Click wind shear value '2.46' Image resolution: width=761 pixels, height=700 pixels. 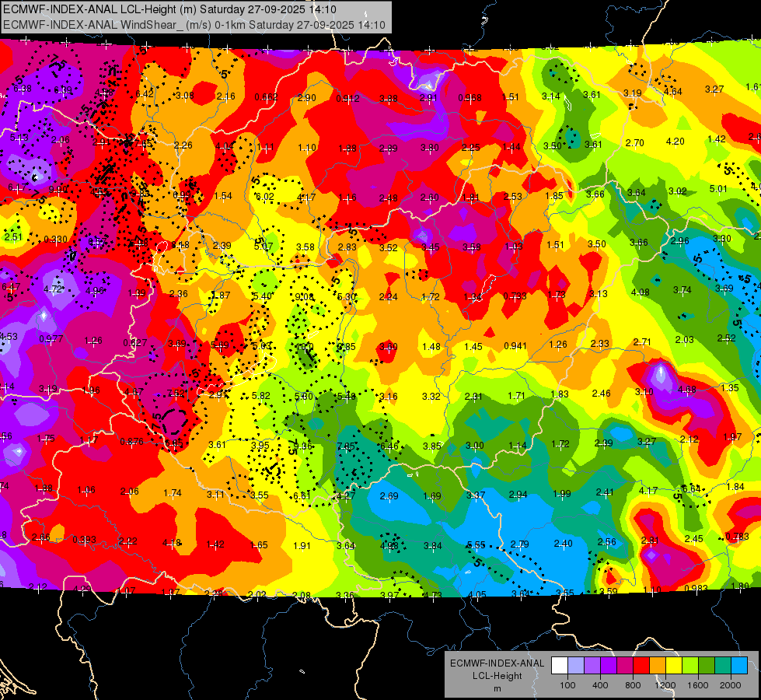[602, 393]
